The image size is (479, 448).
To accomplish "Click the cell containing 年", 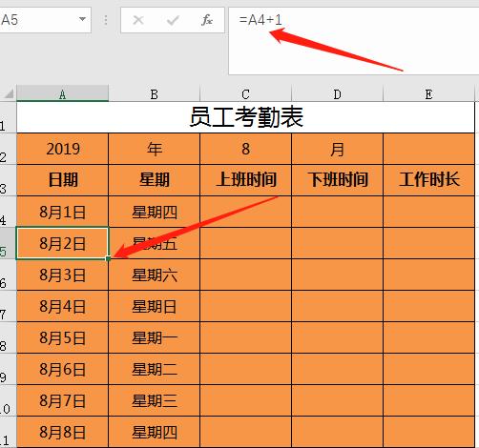I will (154, 149).
